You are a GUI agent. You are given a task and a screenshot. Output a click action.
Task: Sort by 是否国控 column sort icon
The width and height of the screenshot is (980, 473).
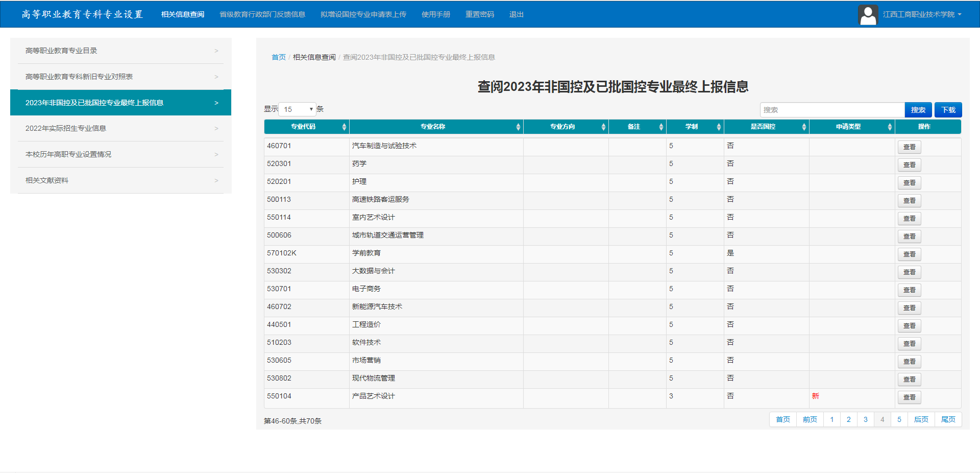[x=804, y=127]
